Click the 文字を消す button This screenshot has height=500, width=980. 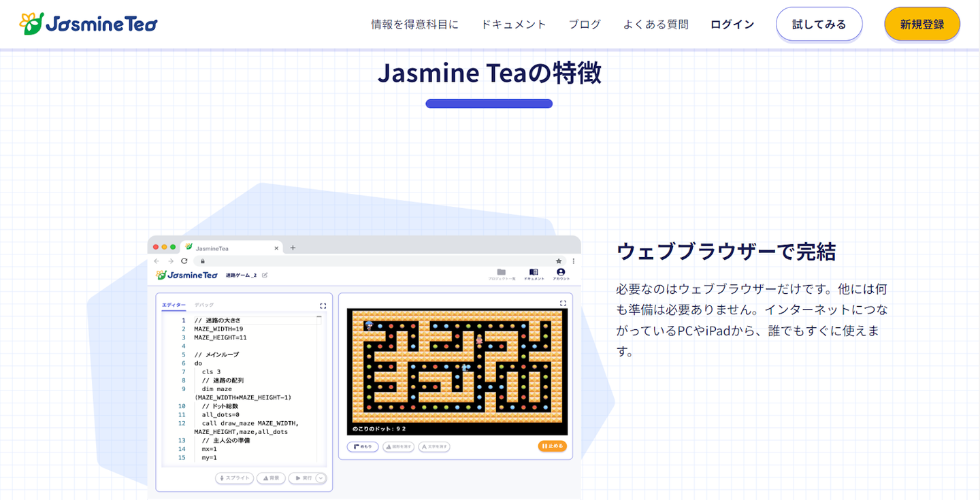[434, 446]
